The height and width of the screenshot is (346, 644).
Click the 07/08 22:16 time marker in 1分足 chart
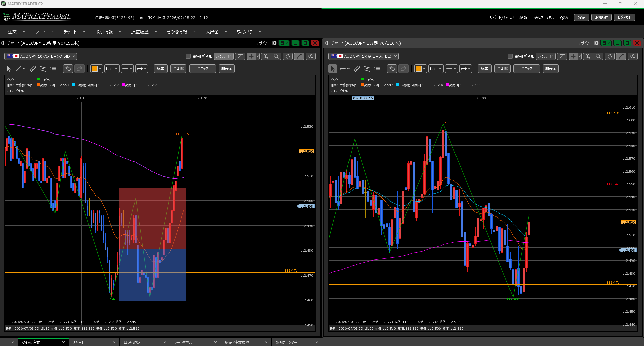[363, 98]
